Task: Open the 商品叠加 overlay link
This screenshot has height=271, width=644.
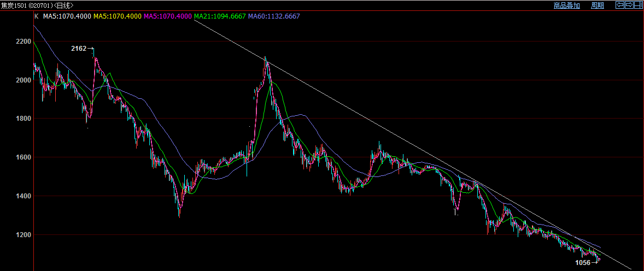Action: coord(566,5)
